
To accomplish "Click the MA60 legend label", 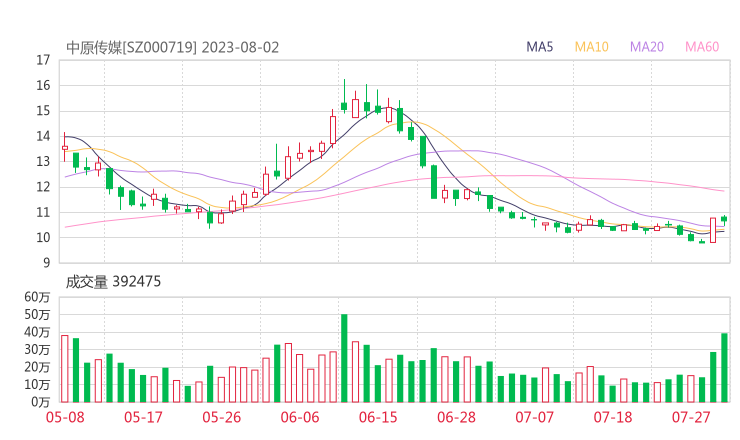I will 702,47.
